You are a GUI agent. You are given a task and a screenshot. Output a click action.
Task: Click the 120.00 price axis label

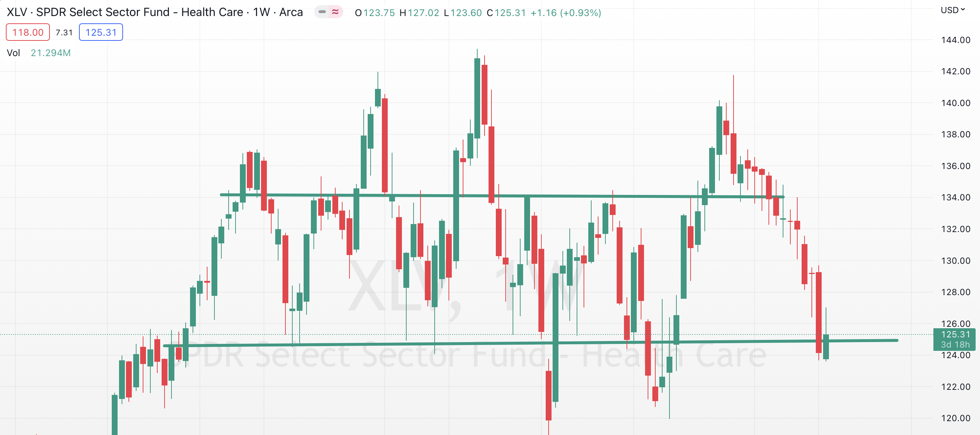point(956,418)
